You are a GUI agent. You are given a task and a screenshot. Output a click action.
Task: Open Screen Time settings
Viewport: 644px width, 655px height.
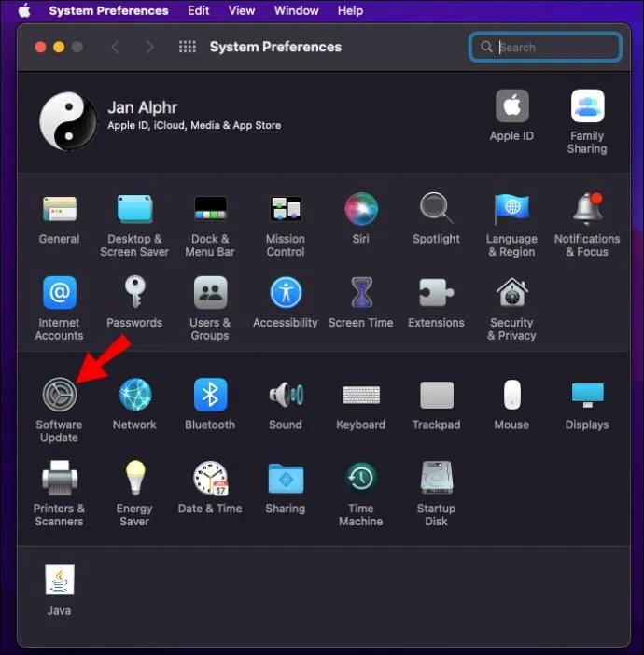[361, 292]
